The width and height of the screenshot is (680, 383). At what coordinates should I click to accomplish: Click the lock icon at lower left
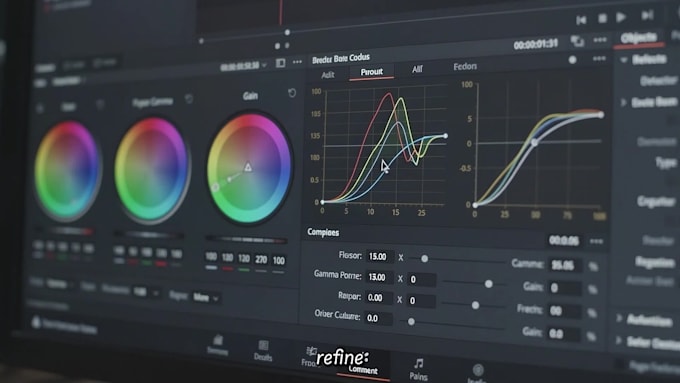click(36, 322)
